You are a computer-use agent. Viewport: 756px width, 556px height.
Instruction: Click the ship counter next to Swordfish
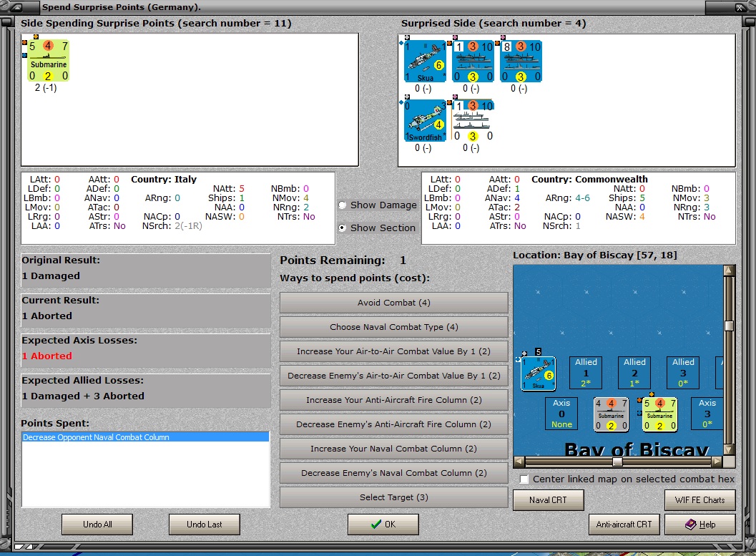tap(473, 120)
